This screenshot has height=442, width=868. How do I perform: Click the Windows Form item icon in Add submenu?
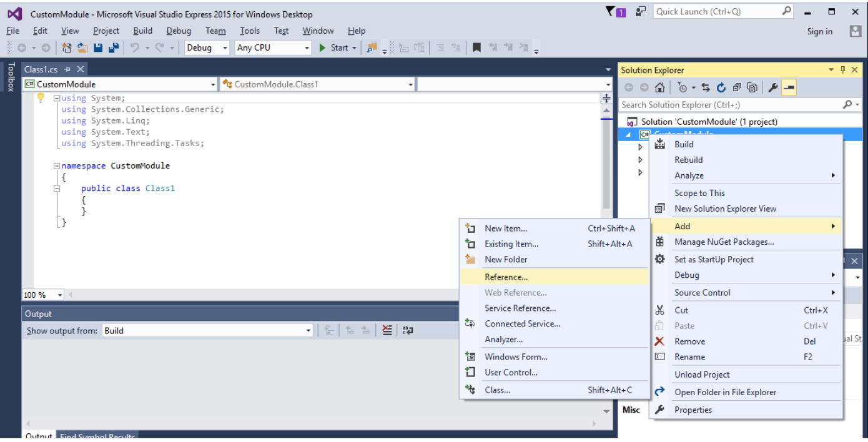[470, 357]
